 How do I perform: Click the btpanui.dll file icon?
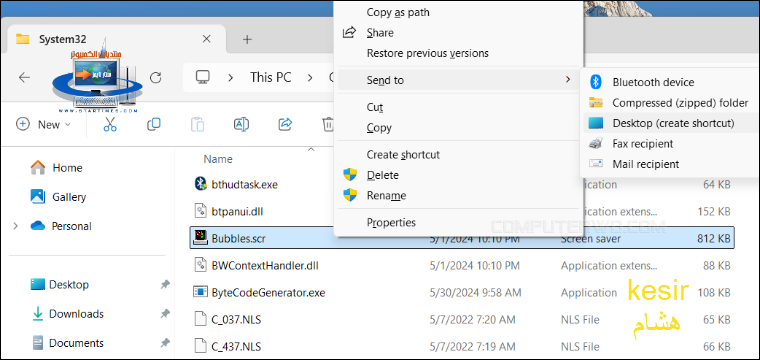tap(201, 211)
